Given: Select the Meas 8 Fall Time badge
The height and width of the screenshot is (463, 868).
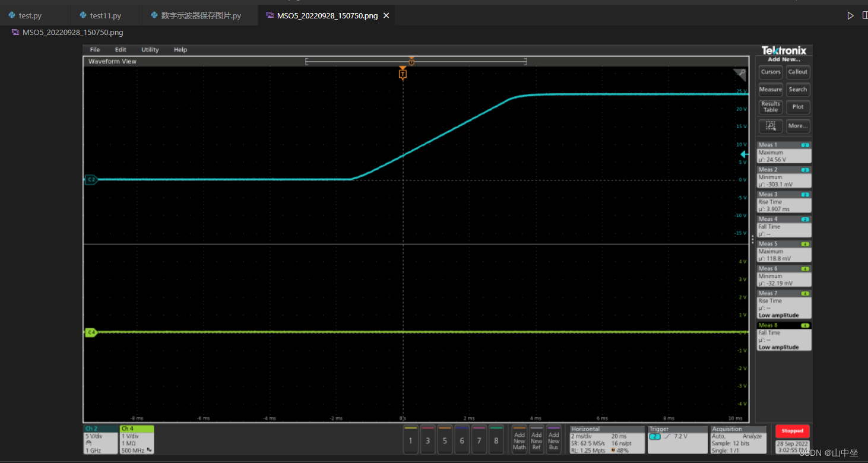Looking at the screenshot, I should pos(784,337).
